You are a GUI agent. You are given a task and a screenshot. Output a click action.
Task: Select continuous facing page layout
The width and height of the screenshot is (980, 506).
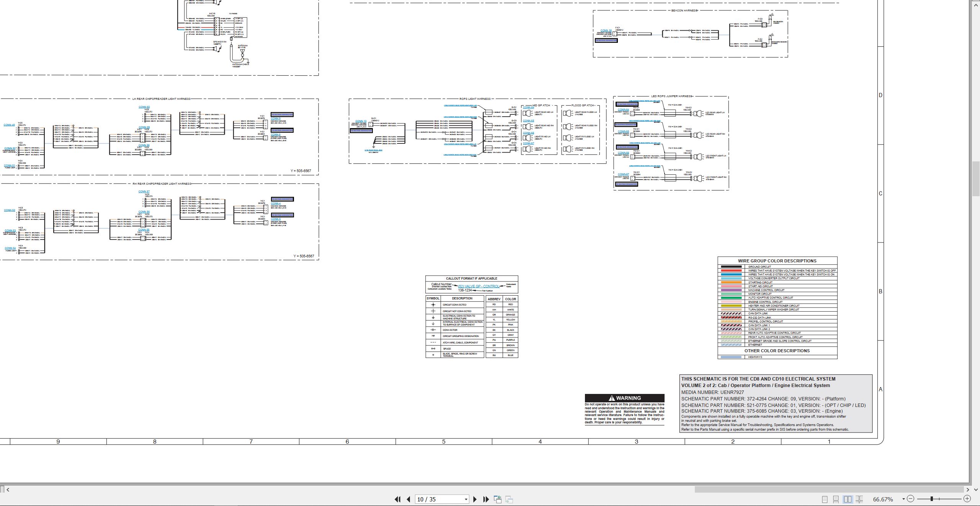pos(859,499)
